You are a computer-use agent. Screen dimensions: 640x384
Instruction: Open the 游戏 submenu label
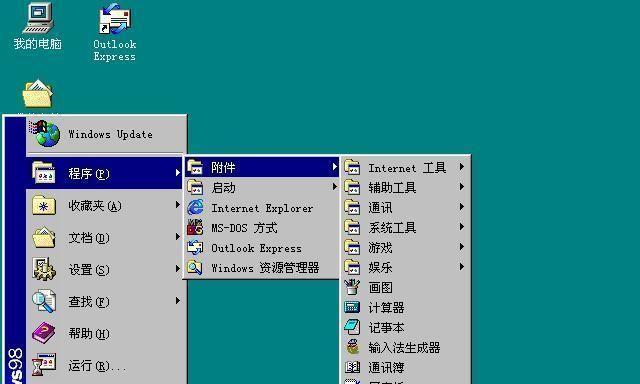click(380, 248)
